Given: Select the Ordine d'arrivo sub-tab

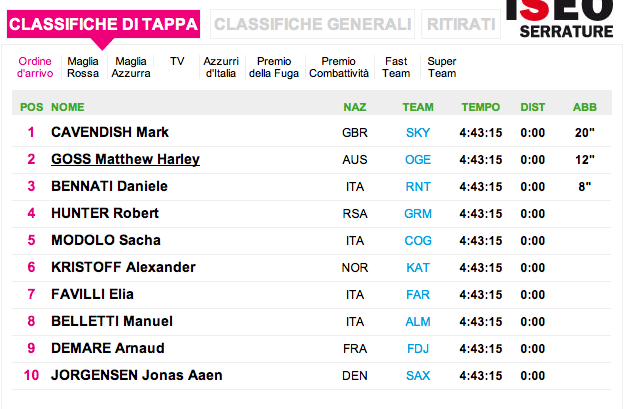Looking at the screenshot, I should (x=35, y=67).
